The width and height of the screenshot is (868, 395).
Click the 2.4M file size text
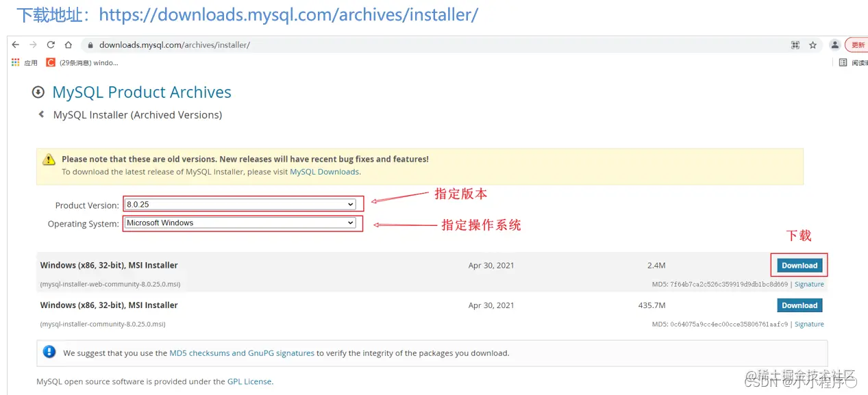656,266
